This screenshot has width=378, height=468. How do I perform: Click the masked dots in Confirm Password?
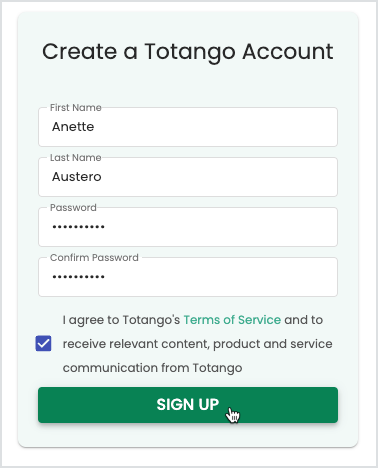click(x=79, y=277)
